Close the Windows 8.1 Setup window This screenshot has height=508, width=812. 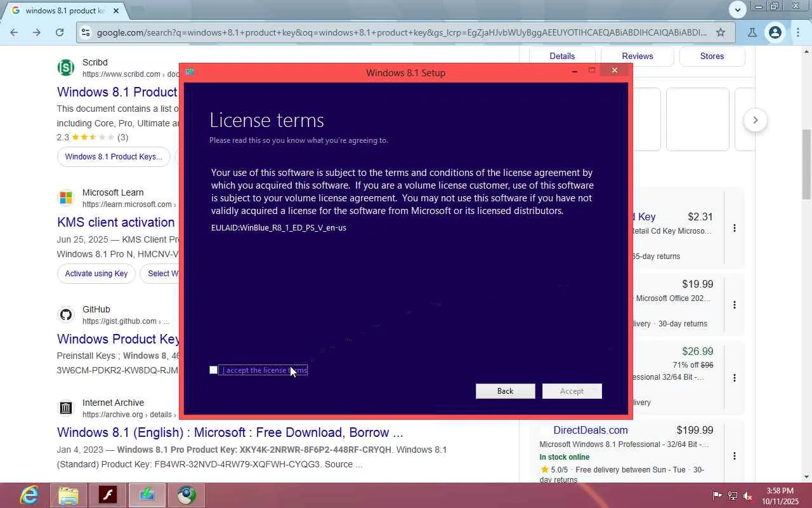tap(614, 70)
